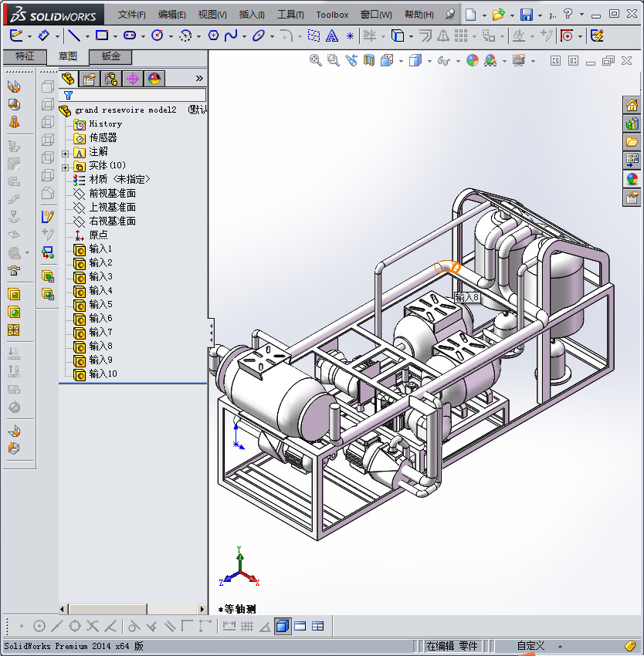Expand manager tabs chevron
The width and height of the screenshot is (644, 656).
pyautogui.click(x=199, y=78)
